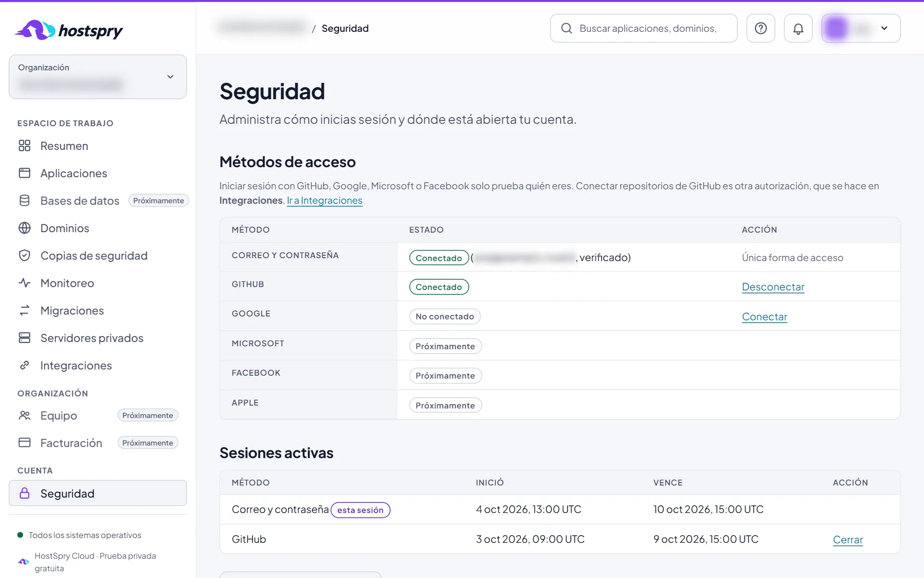Click the Facturación card icon
This screenshot has width=924, height=578.
[x=25, y=443]
